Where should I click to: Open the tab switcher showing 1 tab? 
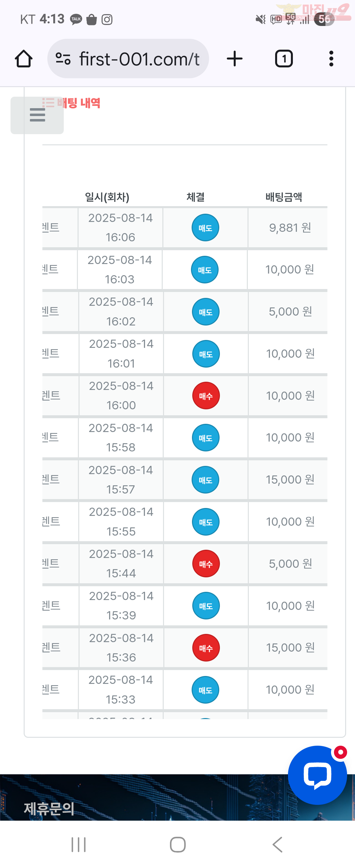click(x=284, y=59)
